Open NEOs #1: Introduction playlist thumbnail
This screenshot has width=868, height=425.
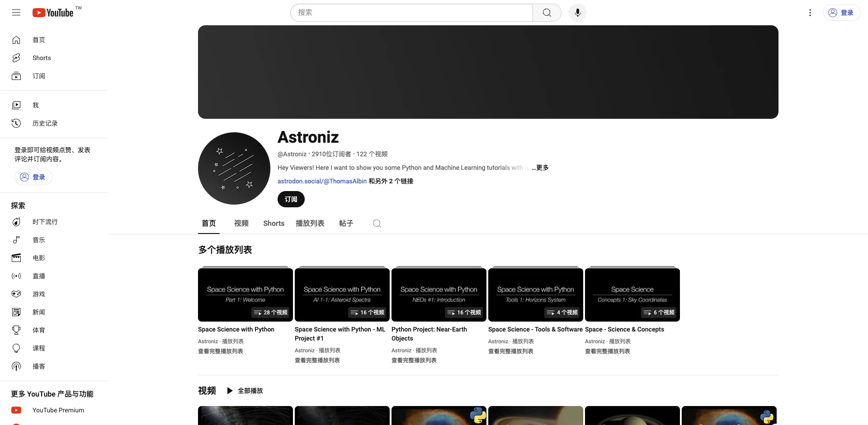coord(439,295)
